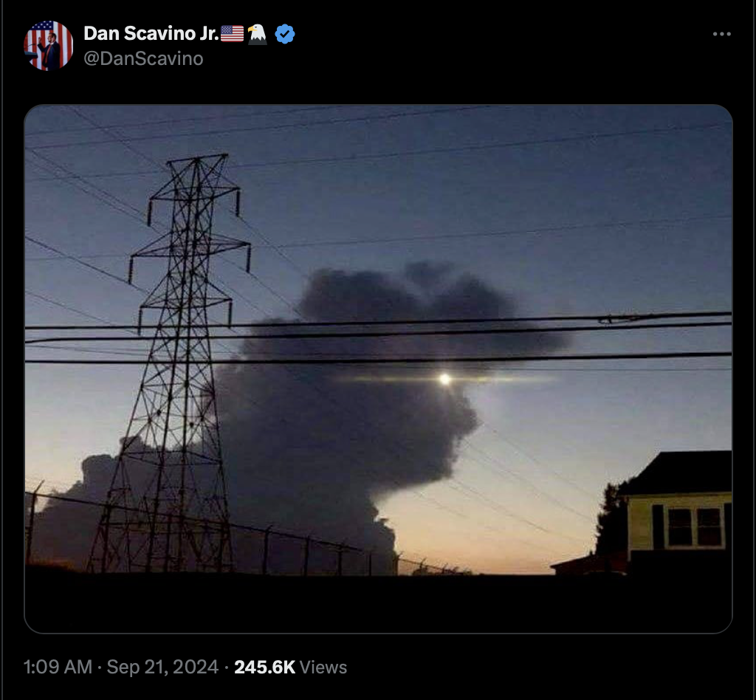This screenshot has width=756, height=700.
Task: Open the three-dot more options menu
Action: tap(722, 34)
